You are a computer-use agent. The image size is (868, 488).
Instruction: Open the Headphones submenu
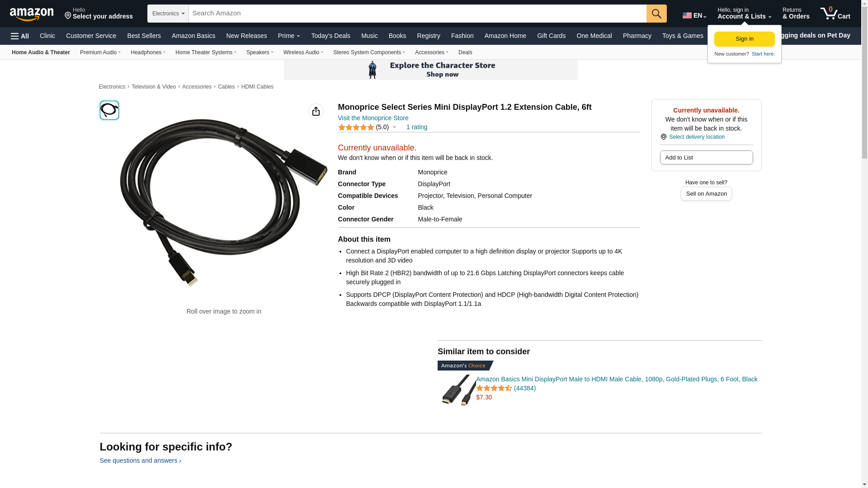148,52
